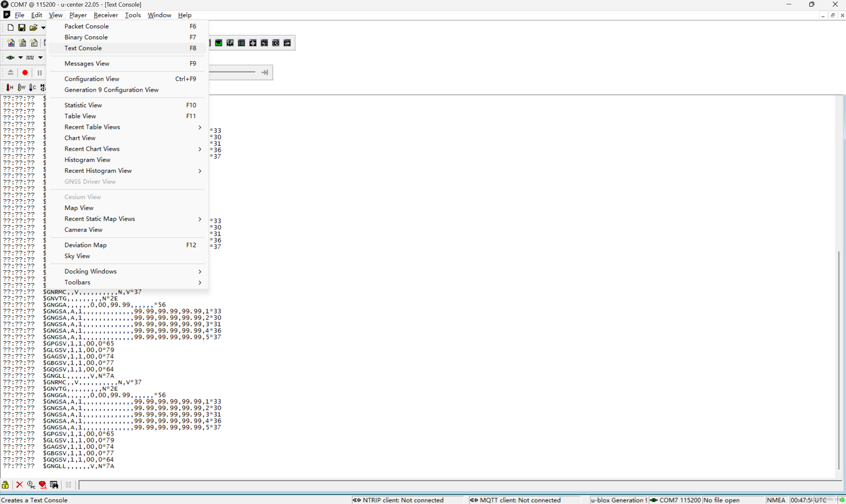Screen dimensions: 846x504
Task: Toggle the Warmstart thermometer W icon
Action: pos(21,88)
